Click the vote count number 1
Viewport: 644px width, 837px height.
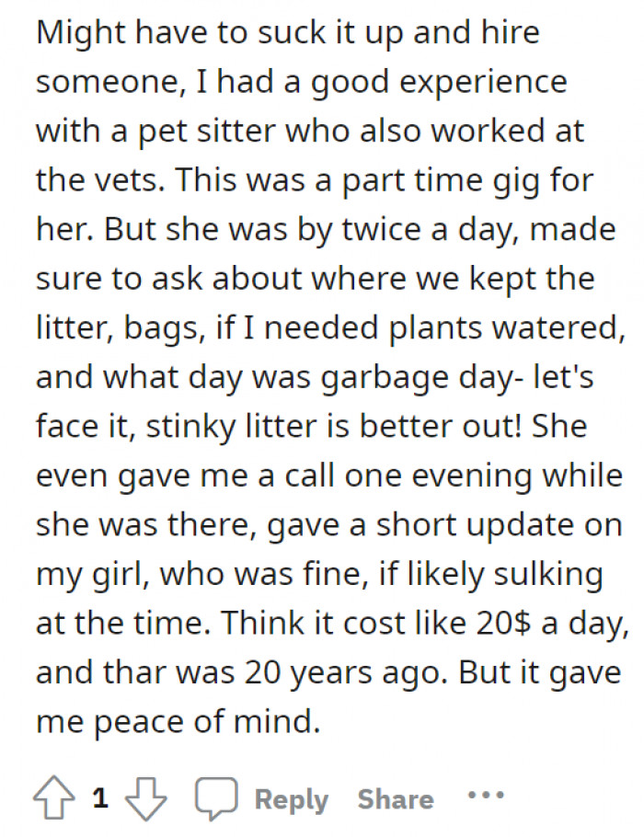coord(100,798)
